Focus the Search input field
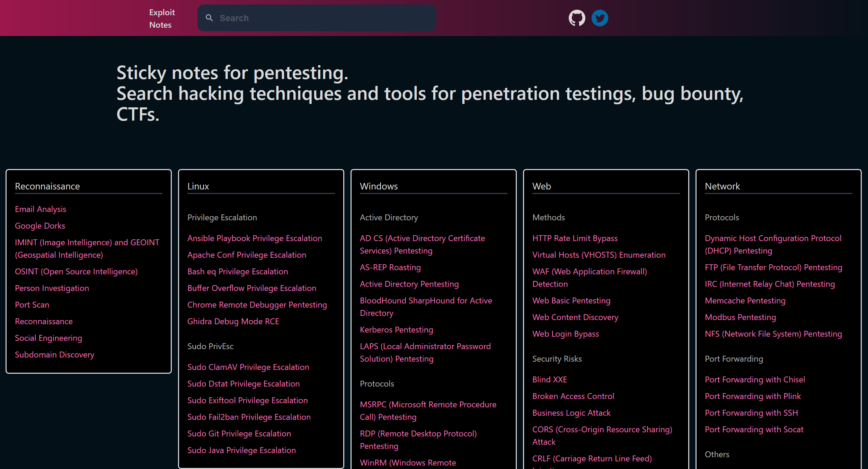 [x=322, y=18]
